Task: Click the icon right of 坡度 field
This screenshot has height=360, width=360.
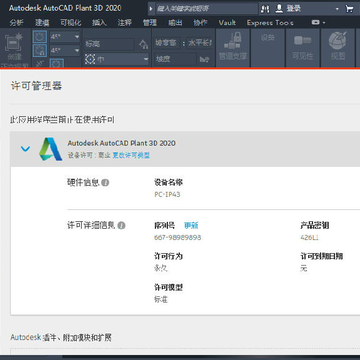Action: 204,60
